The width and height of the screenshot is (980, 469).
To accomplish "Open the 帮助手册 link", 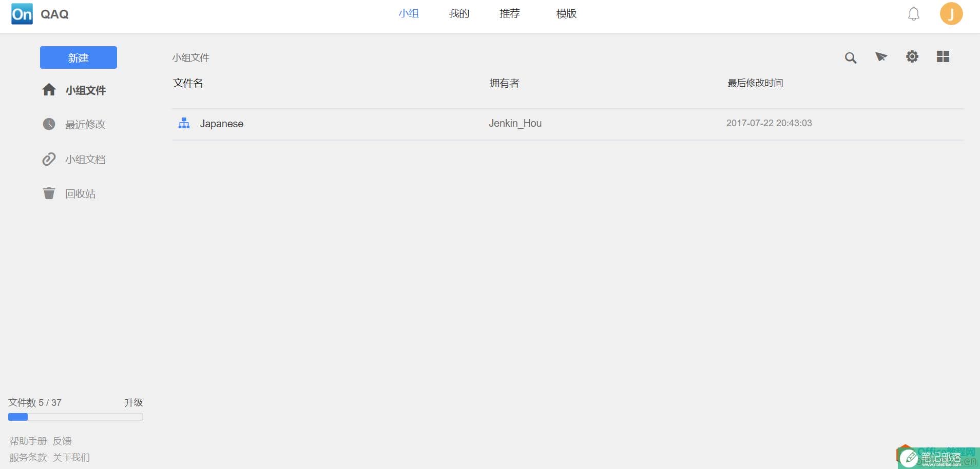I will [x=28, y=441].
